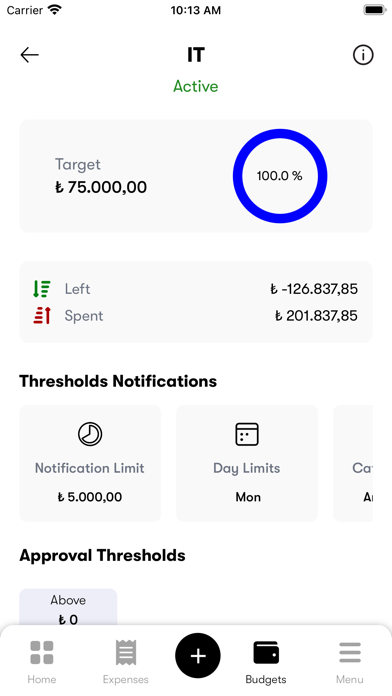Select the 100.0 % blue progress ring

point(280,176)
